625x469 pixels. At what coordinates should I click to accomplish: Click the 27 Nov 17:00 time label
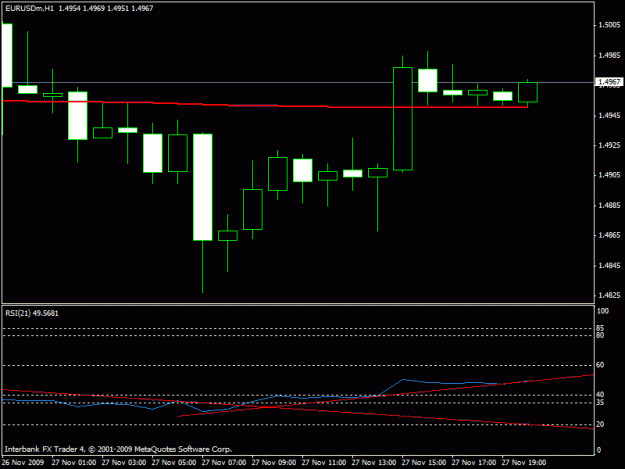pos(474,462)
